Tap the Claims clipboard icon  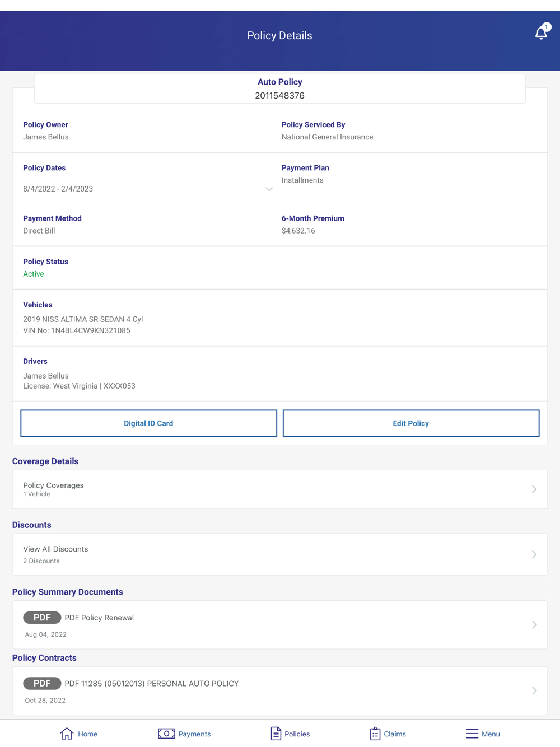(x=375, y=734)
